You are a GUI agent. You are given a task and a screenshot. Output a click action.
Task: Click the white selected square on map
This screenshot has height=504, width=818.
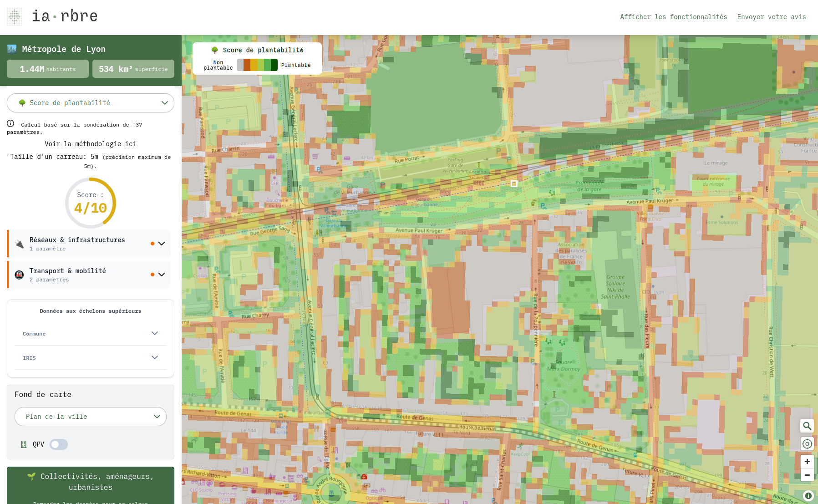pos(514,183)
